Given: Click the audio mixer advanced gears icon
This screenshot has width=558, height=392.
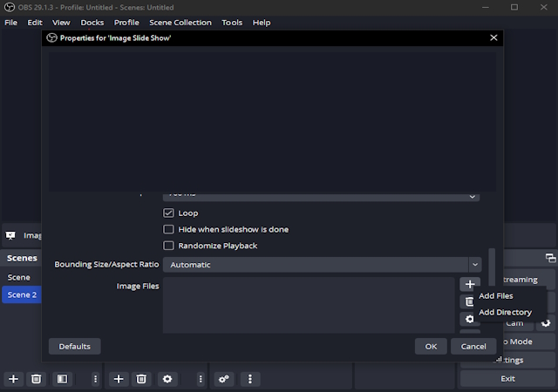Looking at the screenshot, I should [x=224, y=379].
